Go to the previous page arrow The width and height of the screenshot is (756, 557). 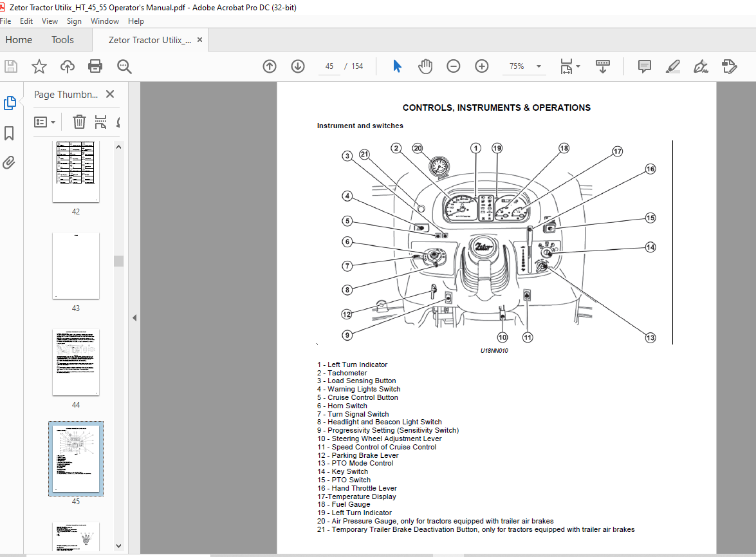tap(270, 66)
